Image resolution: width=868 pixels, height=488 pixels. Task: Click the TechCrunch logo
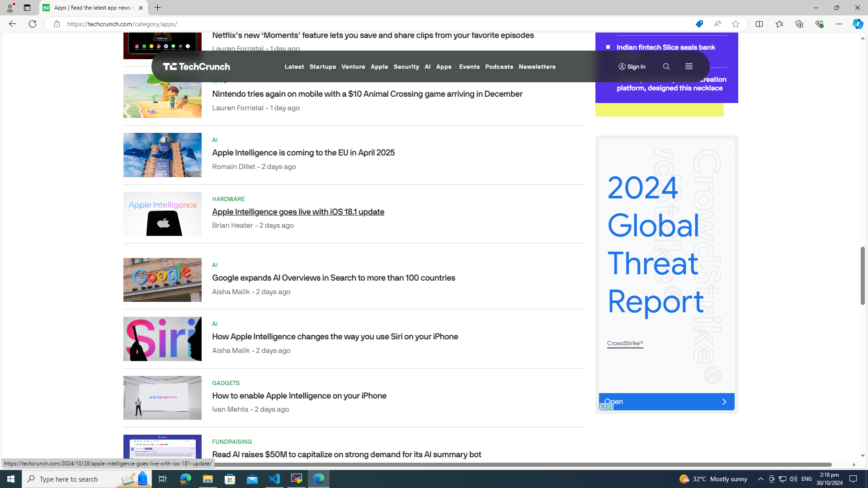[196, 66]
